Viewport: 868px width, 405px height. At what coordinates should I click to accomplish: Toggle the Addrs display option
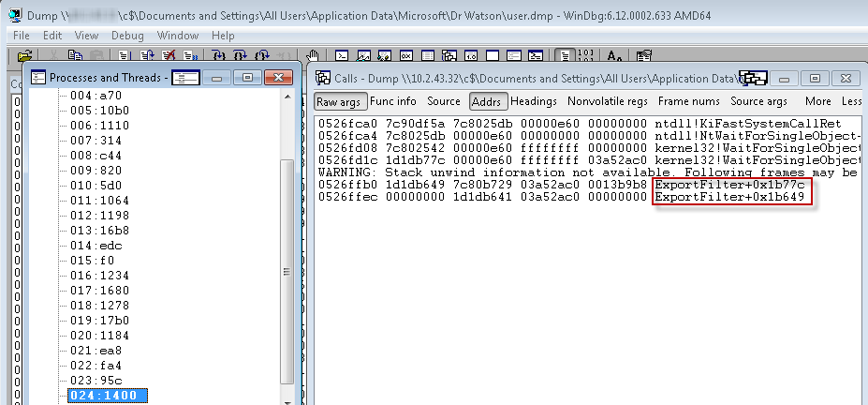click(x=486, y=101)
